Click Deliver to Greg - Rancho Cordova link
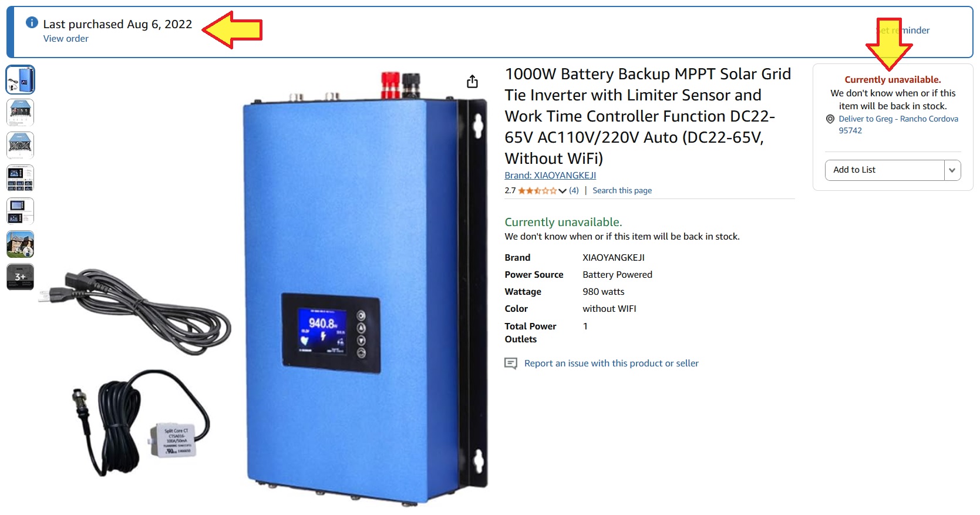Viewport: 980px width, 515px height. (x=898, y=124)
